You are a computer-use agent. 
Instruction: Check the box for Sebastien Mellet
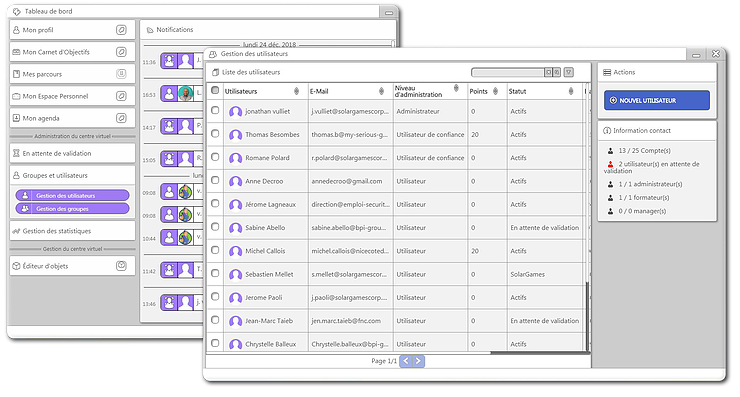[215, 273]
